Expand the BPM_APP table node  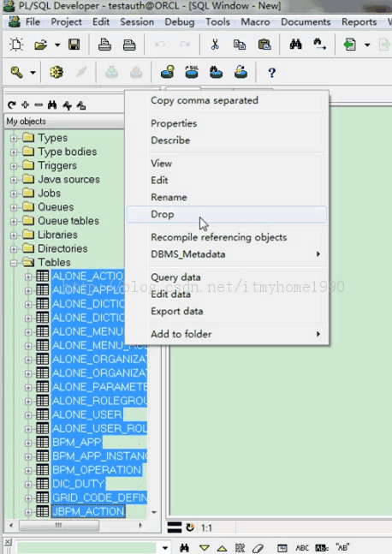[28, 443]
